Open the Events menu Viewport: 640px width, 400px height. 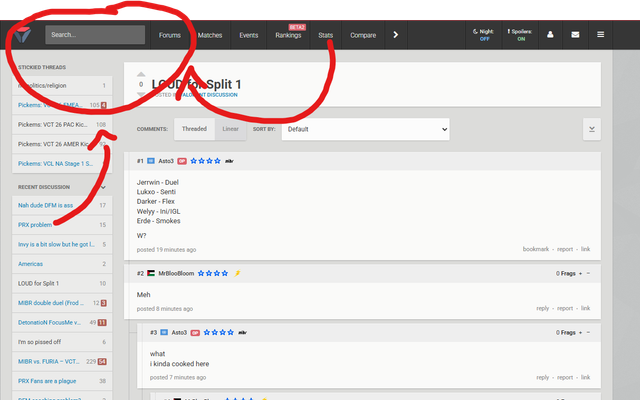click(249, 36)
